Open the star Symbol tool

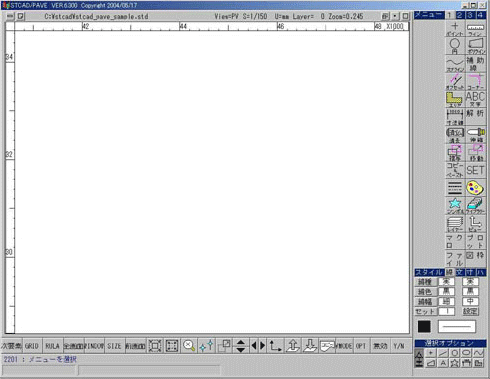point(455,205)
